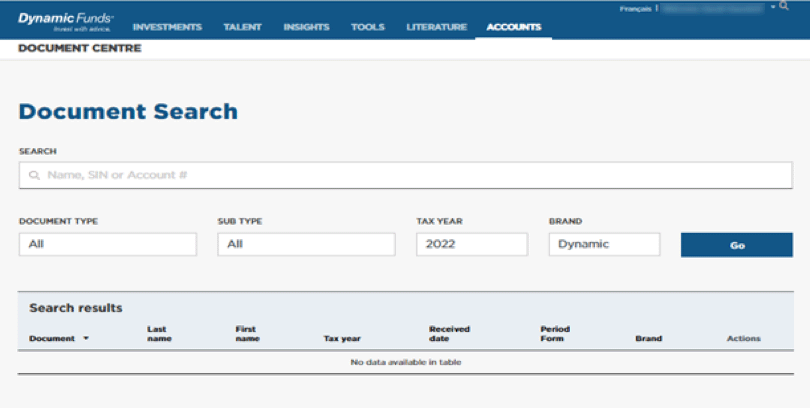Open the top-right search magnifier icon
810x408 pixels.
[784, 6]
